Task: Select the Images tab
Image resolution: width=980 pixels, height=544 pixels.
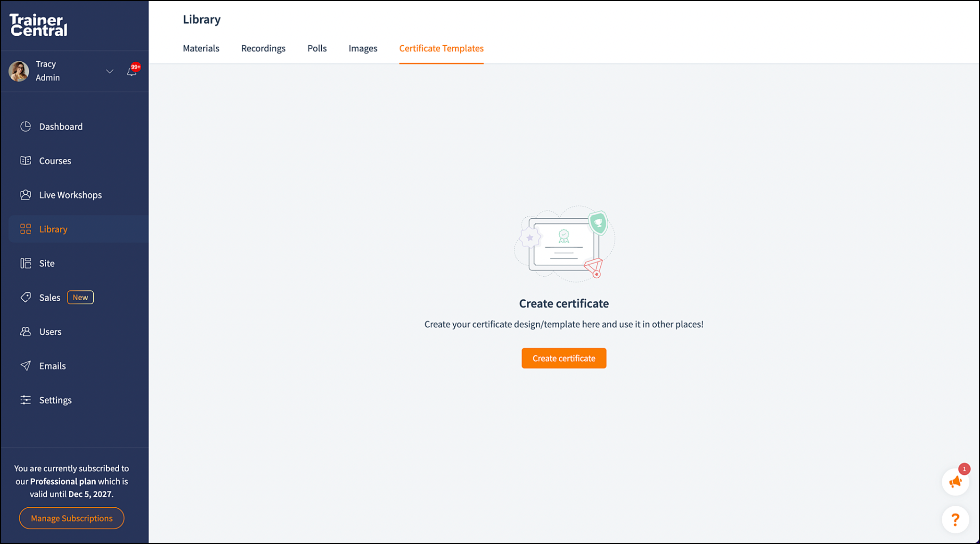Action: (362, 48)
